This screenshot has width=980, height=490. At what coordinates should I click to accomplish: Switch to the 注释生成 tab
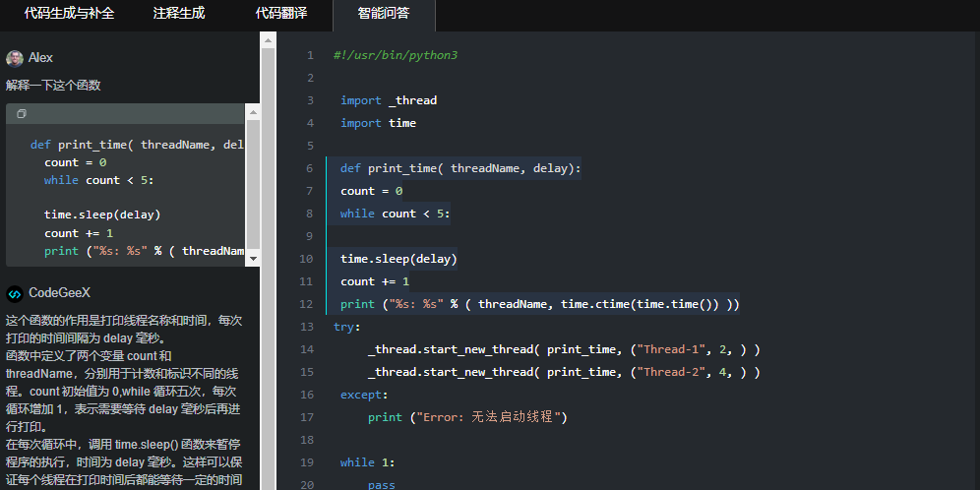coord(179,14)
